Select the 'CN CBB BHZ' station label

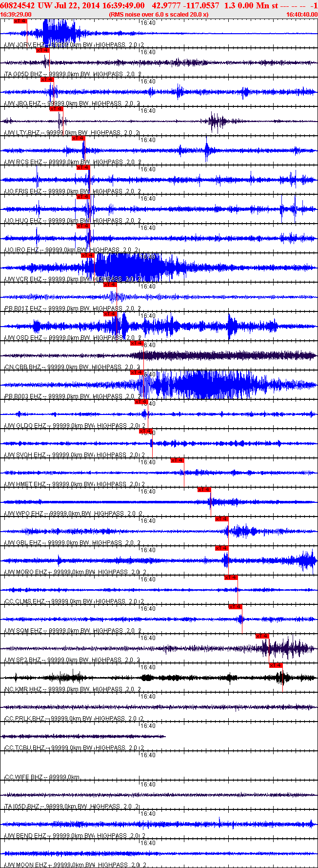coord(23,367)
